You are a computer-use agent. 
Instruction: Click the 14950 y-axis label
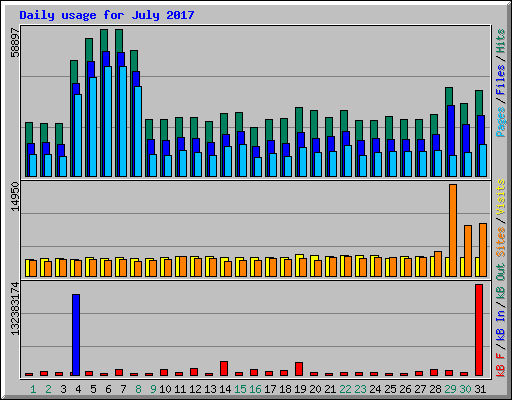[15, 196]
